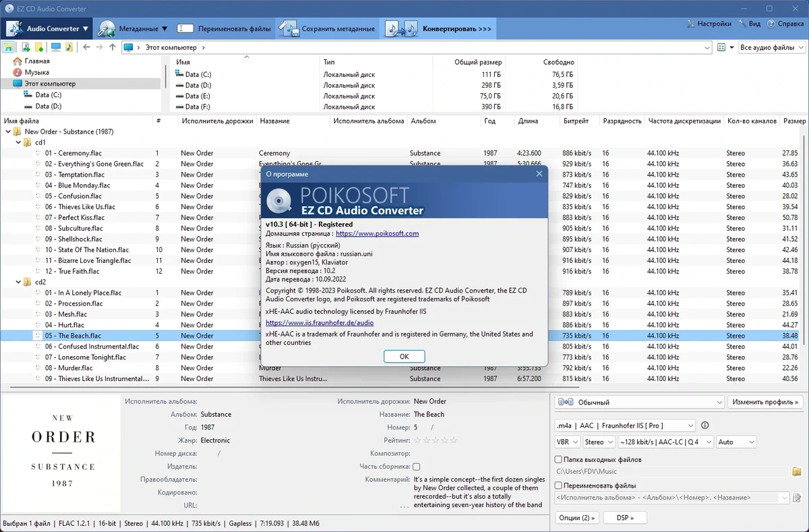
Task: Start conversion with Конвертировать >>>
Action: point(439,29)
